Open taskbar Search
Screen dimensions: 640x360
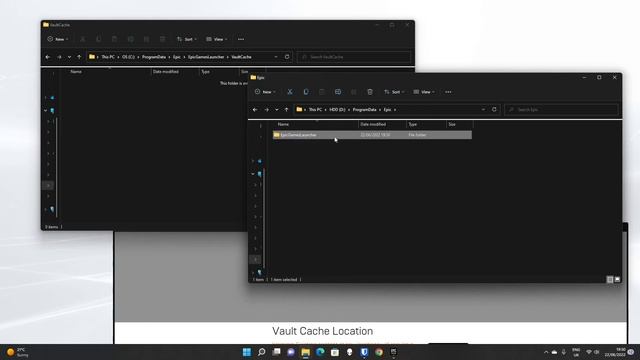point(262,352)
